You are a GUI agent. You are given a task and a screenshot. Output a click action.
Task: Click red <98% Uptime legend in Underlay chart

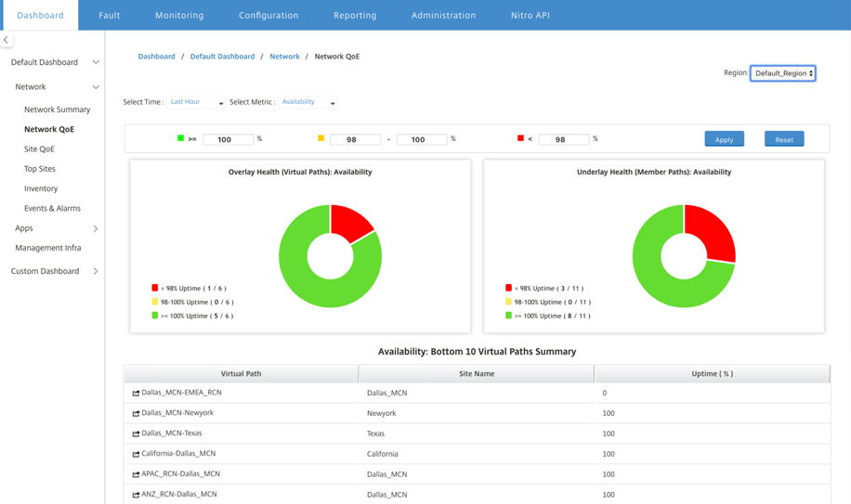(544, 289)
